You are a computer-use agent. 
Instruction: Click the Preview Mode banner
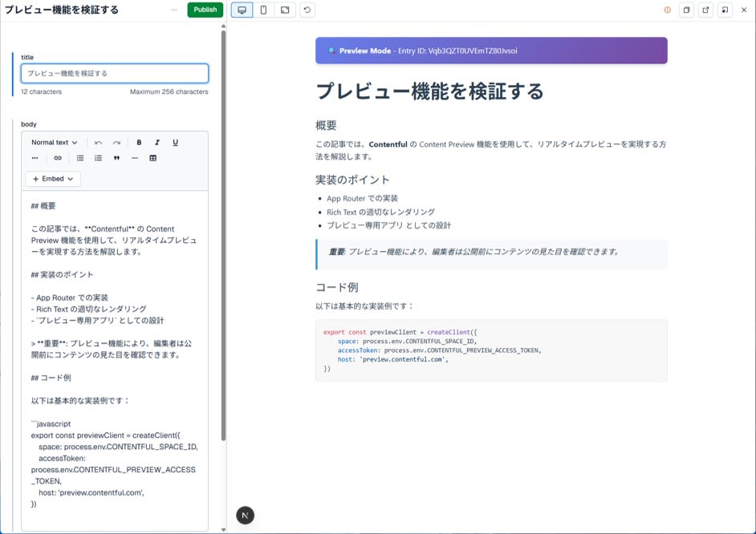pyautogui.click(x=491, y=51)
